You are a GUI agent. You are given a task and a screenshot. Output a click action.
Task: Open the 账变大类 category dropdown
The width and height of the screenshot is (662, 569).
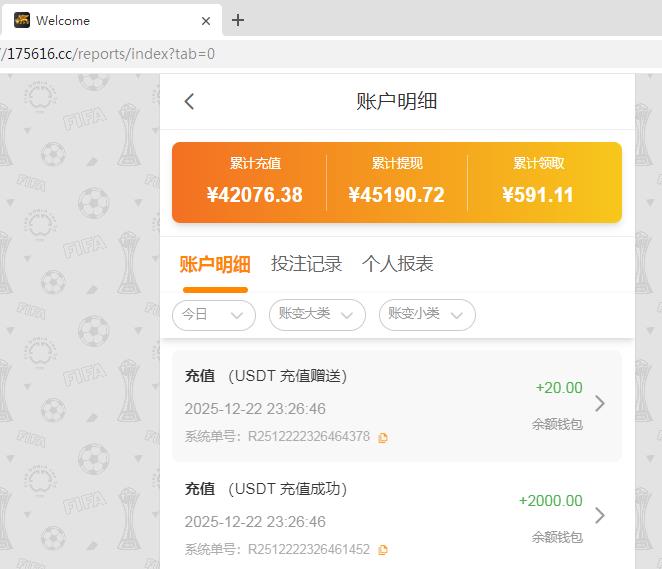tap(317, 314)
